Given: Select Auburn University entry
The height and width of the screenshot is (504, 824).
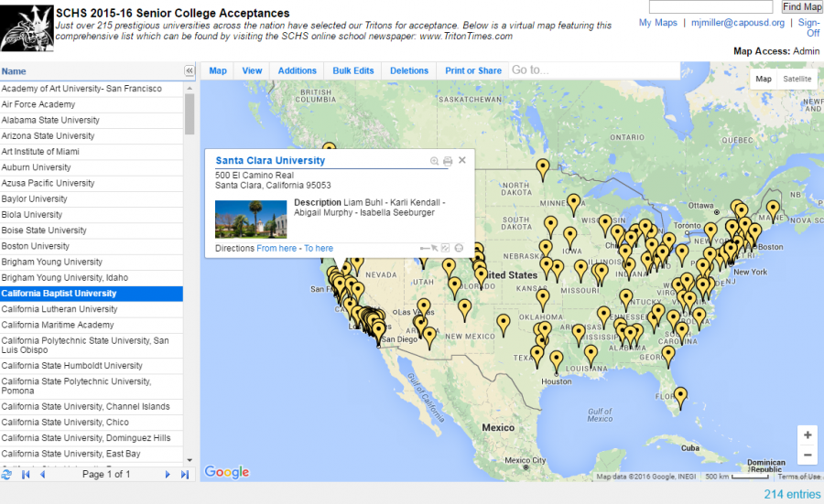Looking at the screenshot, I should coord(92,167).
